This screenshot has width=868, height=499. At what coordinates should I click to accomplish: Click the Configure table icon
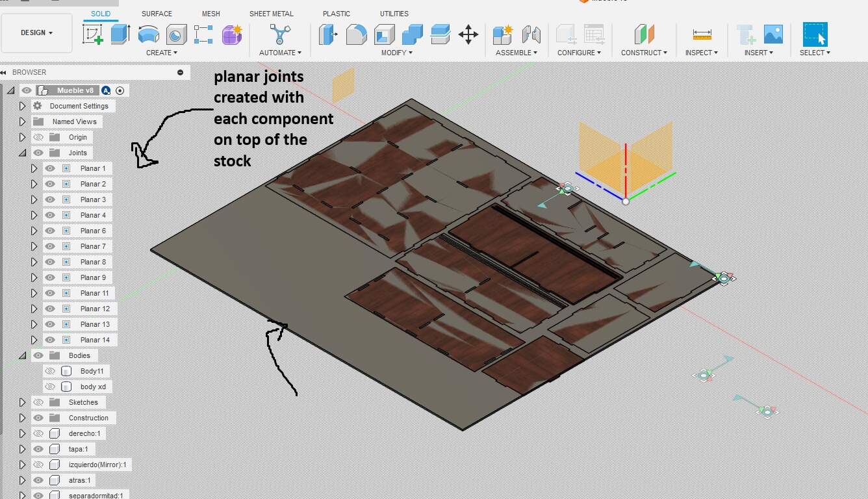click(594, 34)
